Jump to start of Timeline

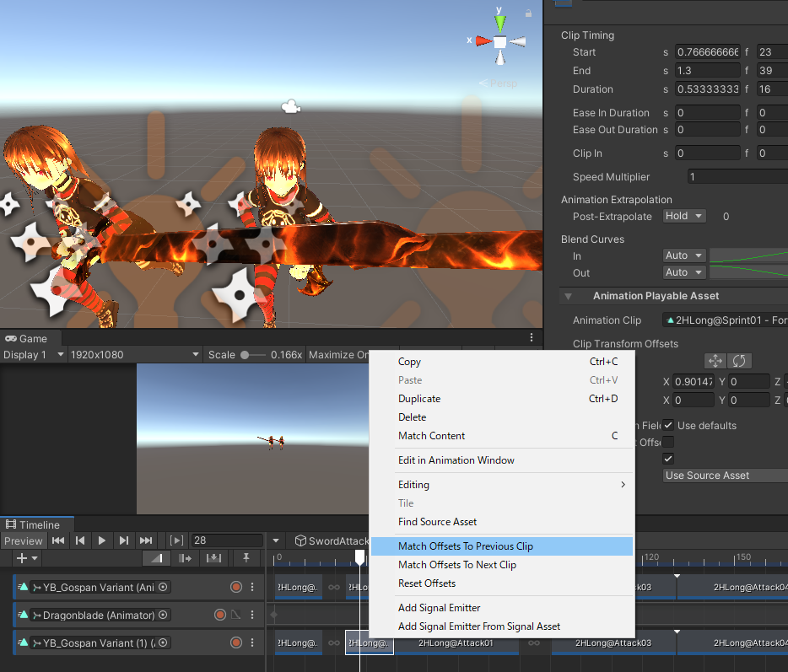click(58, 540)
